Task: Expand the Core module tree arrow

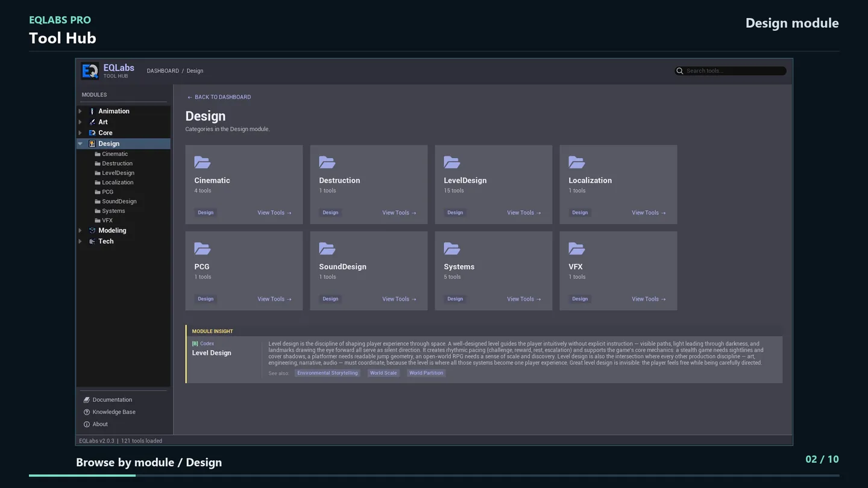Action: coord(80,133)
